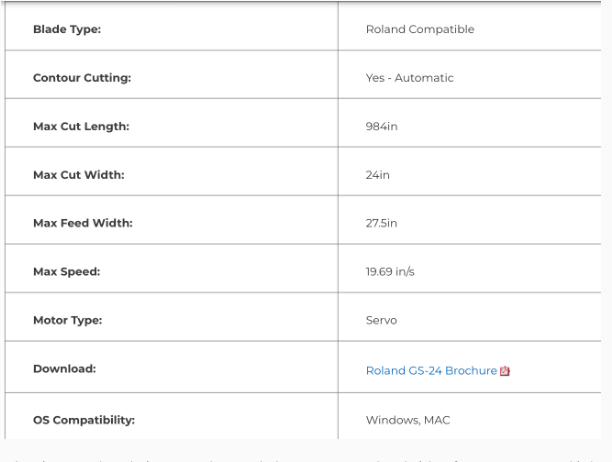Viewport: 612px width, 462px height.
Task: Select the 'Roland Compatible' value
Action: pos(420,29)
